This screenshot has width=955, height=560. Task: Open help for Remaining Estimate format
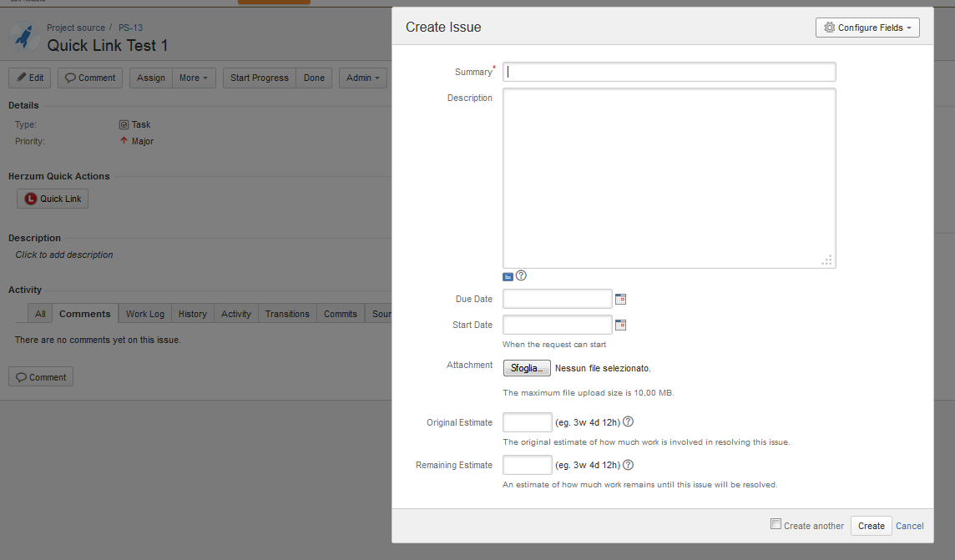point(628,465)
